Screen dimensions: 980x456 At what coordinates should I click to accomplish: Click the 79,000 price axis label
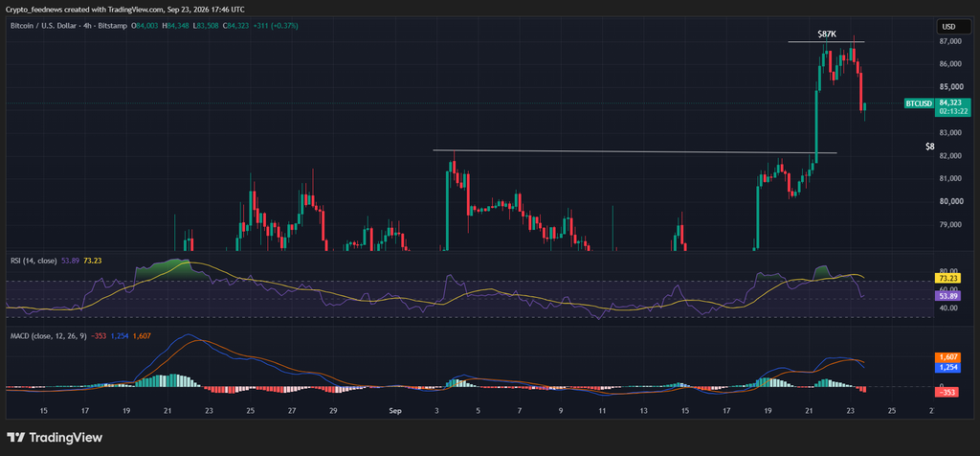tap(949, 224)
